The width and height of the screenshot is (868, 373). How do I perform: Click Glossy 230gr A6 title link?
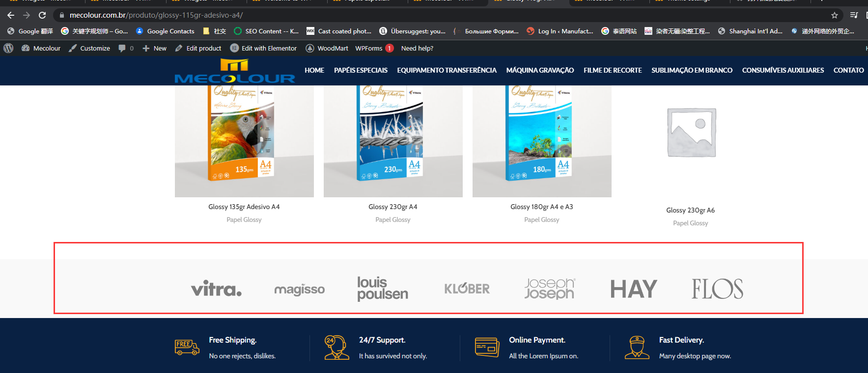tap(691, 210)
